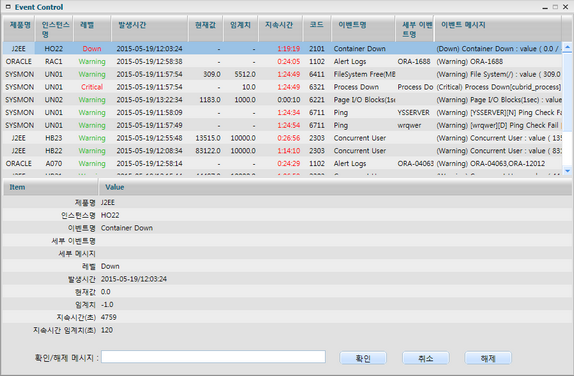
Task: Click the ORA-1688 detail event cell
Action: point(414,62)
